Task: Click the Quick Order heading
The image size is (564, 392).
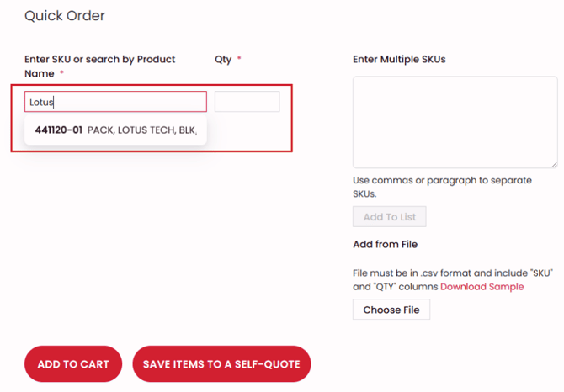Action: (65, 16)
